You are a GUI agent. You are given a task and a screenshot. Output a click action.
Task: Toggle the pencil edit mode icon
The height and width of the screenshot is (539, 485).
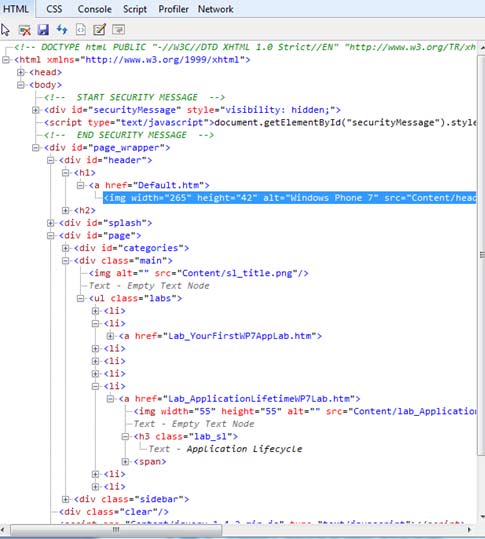point(99,30)
